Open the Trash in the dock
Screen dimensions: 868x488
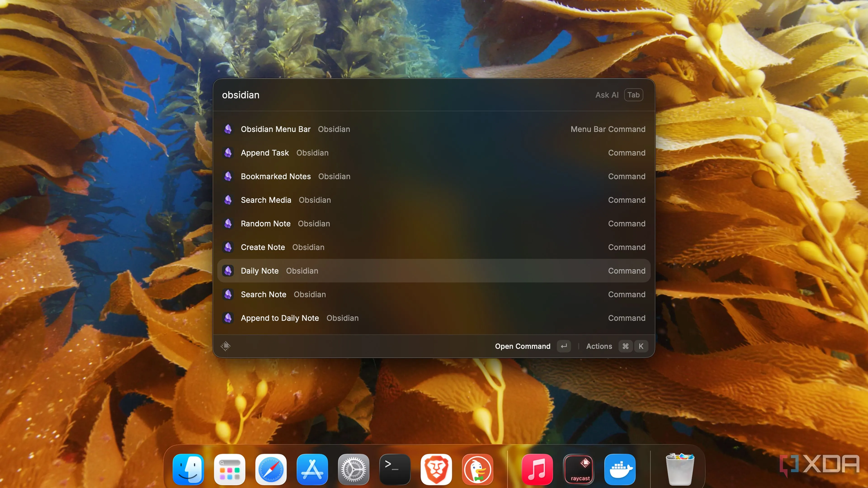(x=680, y=469)
